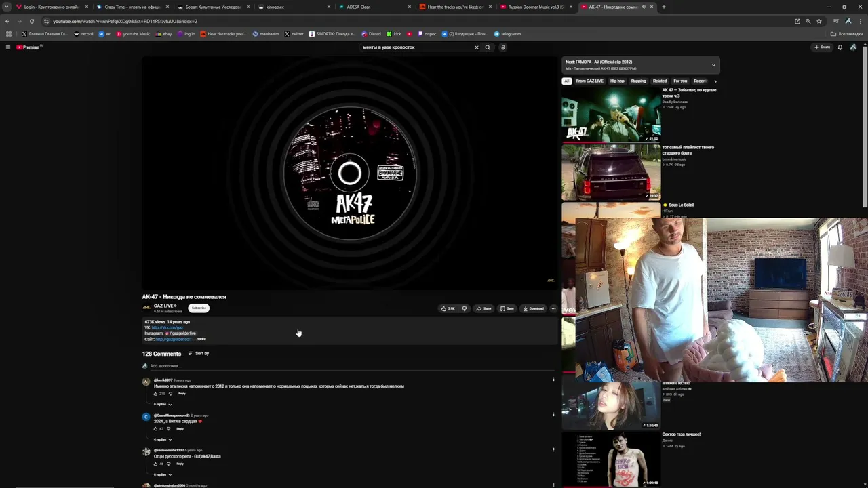Click the Create button

tap(823, 47)
